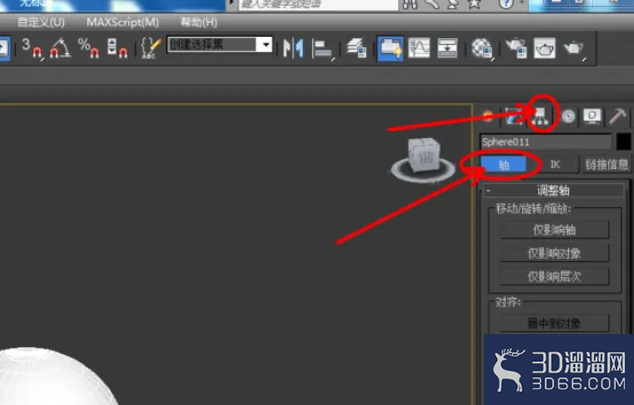The image size is (634, 405).
Task: Click the star favorites icon in title bar
Action: tap(474, 4)
